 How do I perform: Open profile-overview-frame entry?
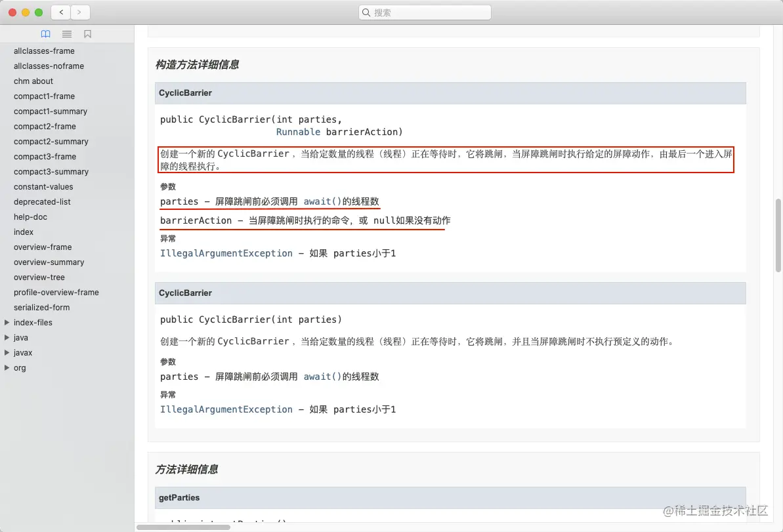[56, 292]
